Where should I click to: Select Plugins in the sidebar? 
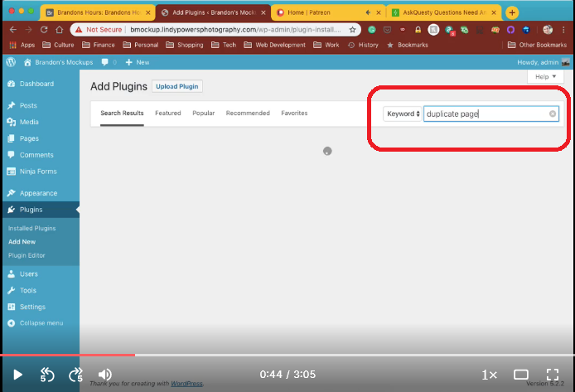pos(41,210)
